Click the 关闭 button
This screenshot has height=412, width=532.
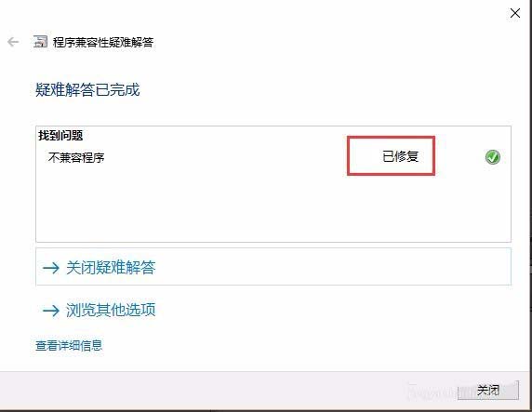click(x=488, y=391)
